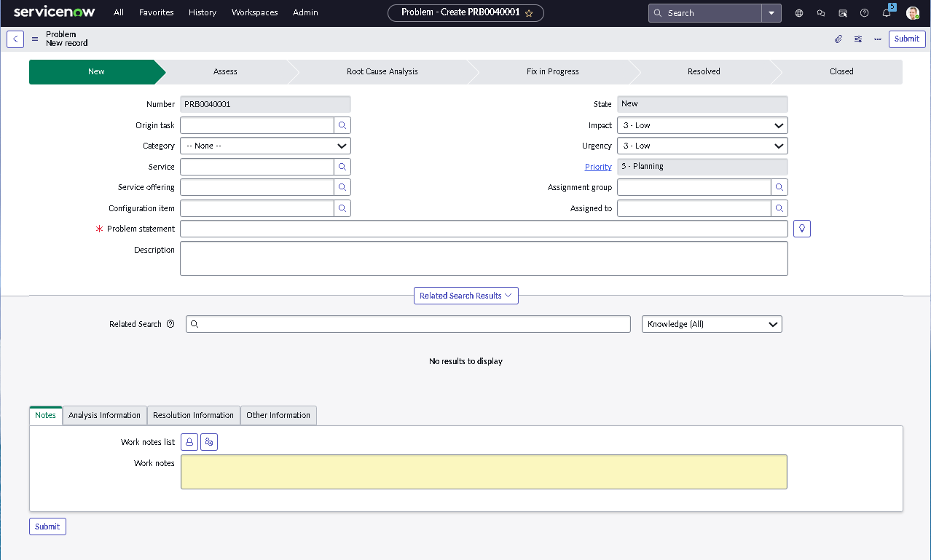Viewport: 931px width, 560px height.
Task: Open the help question mark icon
Action: pos(864,12)
